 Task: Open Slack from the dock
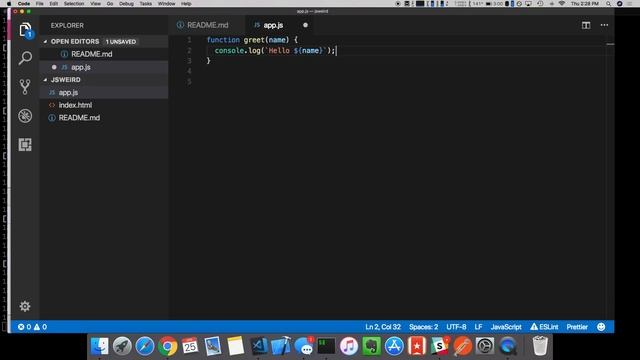click(439, 346)
